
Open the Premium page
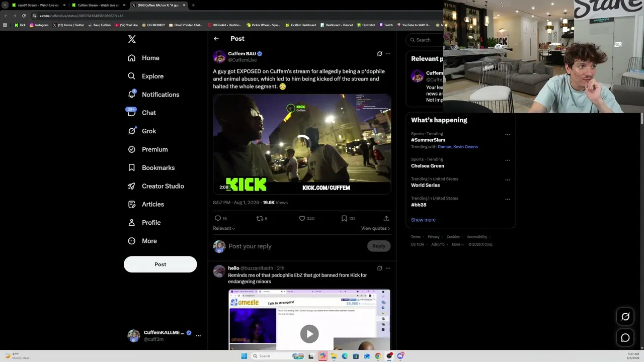coord(147,149)
